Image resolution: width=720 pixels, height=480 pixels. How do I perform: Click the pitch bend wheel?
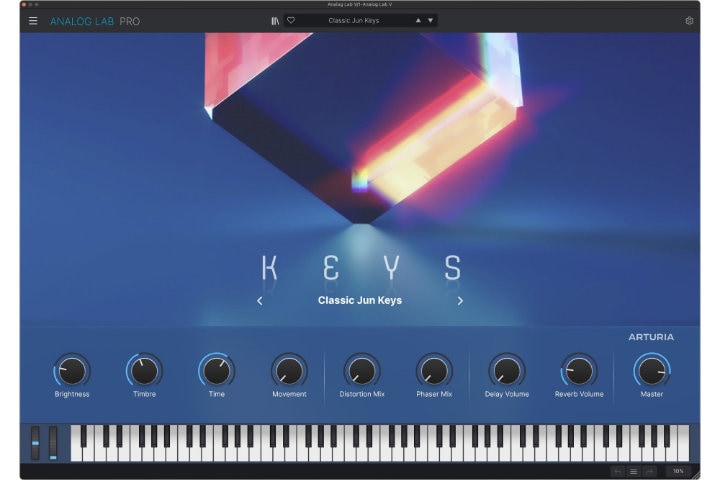tap(35, 443)
